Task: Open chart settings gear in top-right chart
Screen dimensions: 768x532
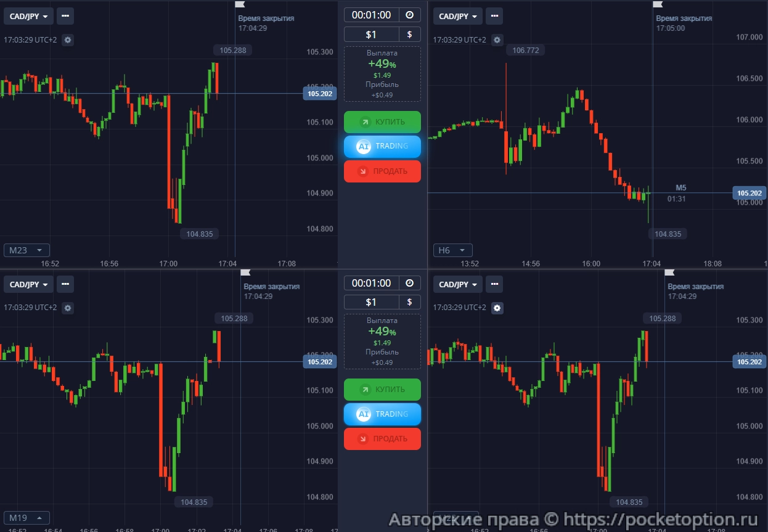Action: coord(497,40)
